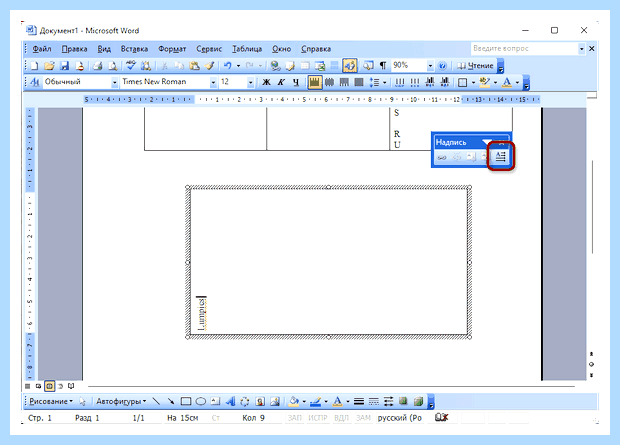Pick line color brush on Drawing toolbar
The width and height of the screenshot is (620, 445).
point(315,401)
